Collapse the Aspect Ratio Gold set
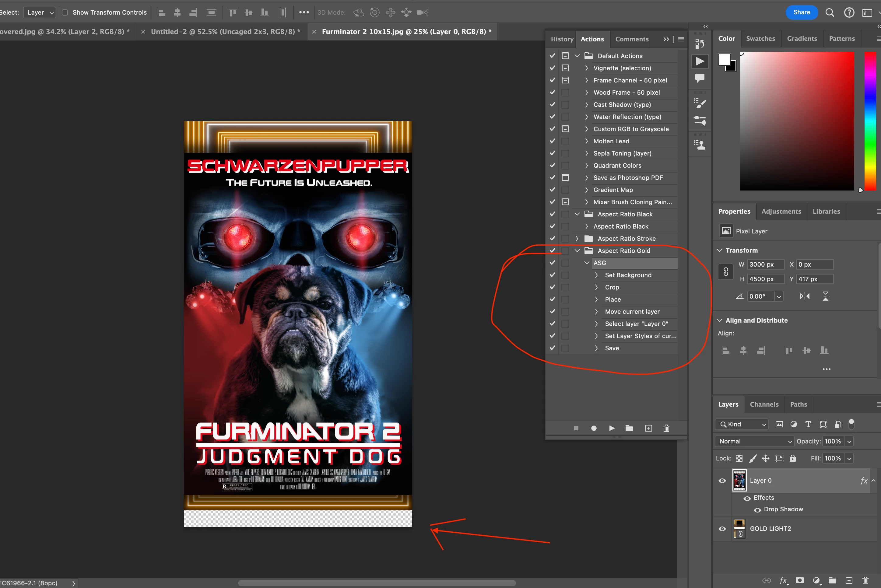 point(577,250)
